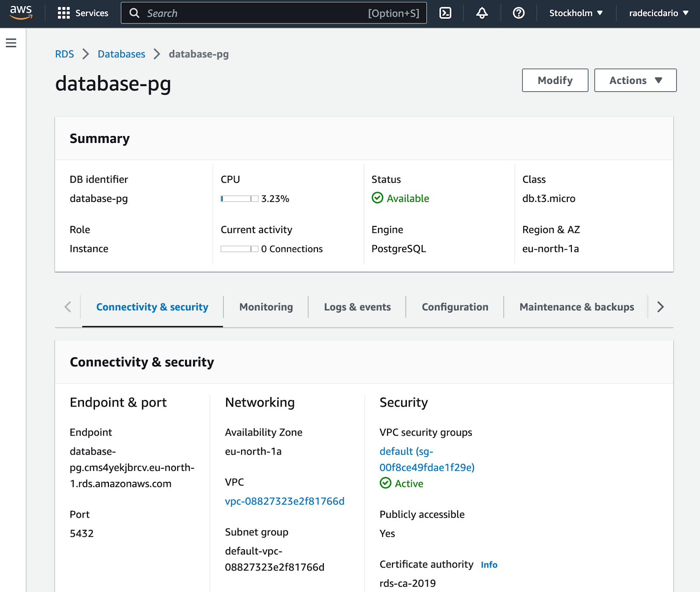Click the database endpoint address text

click(x=132, y=467)
